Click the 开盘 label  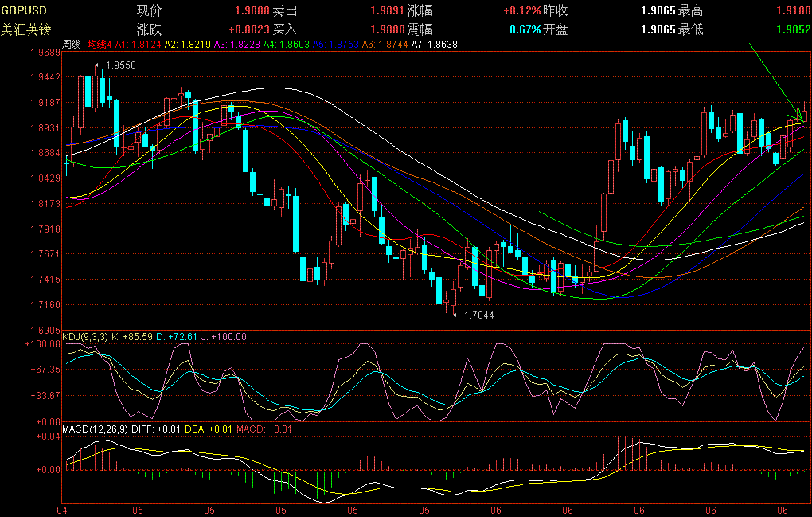[x=555, y=29]
